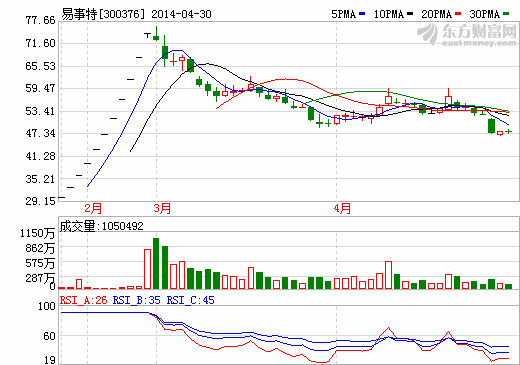Image resolution: width=520 pixels, height=365 pixels.
Task: Click the RSI_B:35 indicator label
Action: [x=137, y=300]
